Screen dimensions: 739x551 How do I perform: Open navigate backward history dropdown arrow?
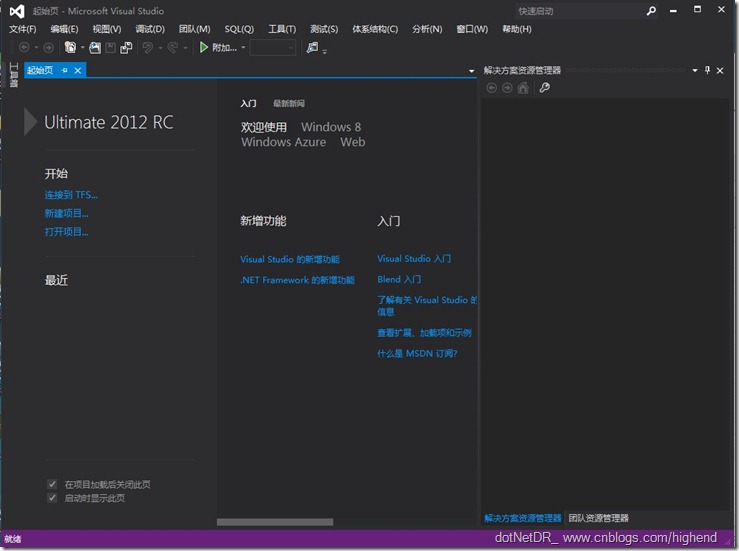(36, 48)
